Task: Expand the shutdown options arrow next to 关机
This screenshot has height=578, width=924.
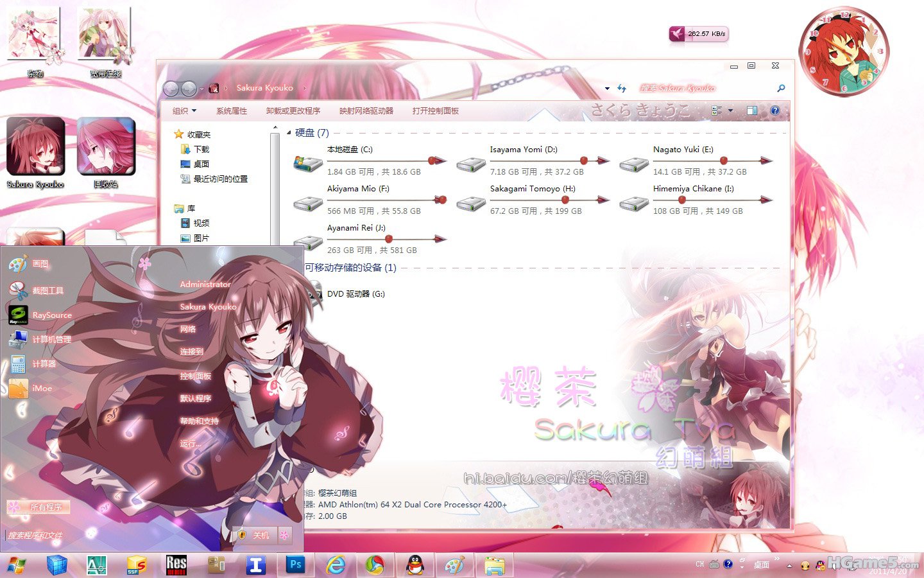Action: click(x=284, y=535)
